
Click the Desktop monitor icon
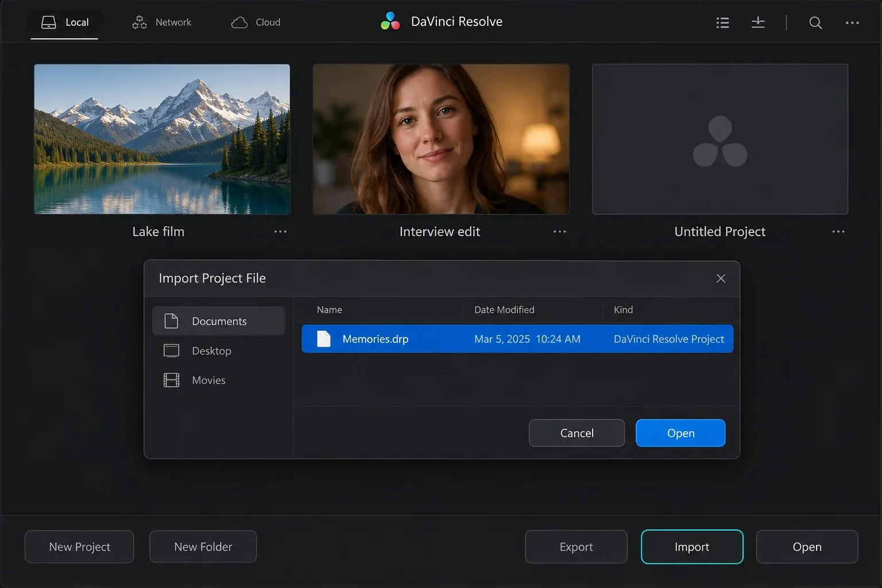pyautogui.click(x=171, y=351)
